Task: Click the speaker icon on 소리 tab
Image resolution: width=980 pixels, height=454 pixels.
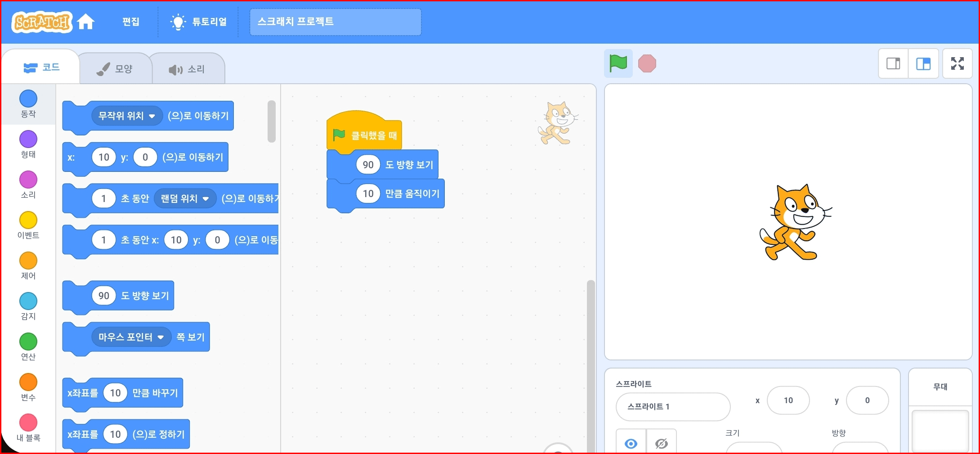Action: [x=175, y=69]
